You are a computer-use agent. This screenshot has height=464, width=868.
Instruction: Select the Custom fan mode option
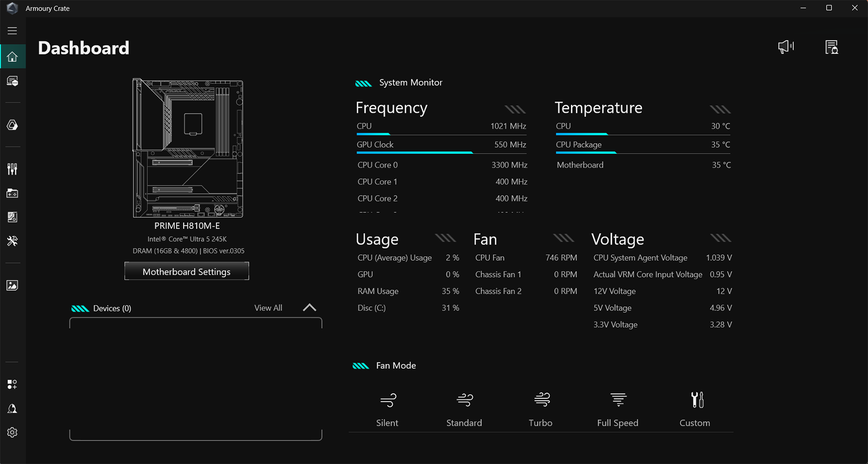pos(695,408)
